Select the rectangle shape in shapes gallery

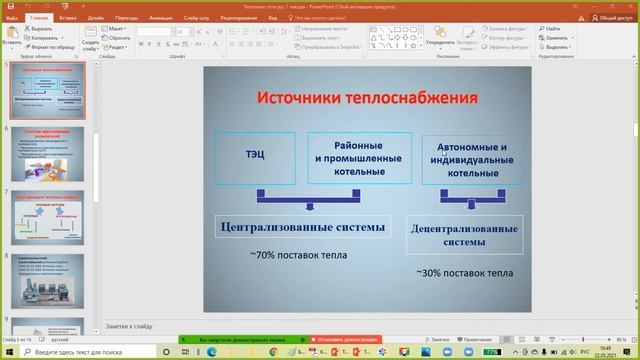pyautogui.click(x=397, y=30)
